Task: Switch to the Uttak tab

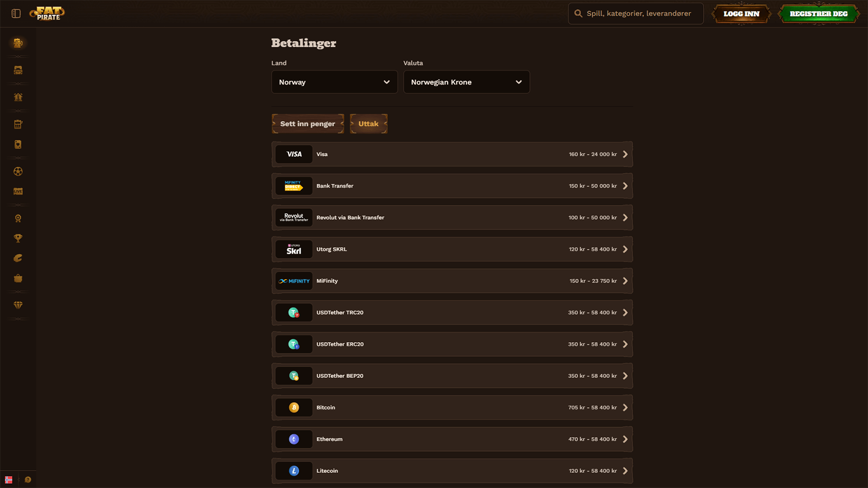Action: click(x=368, y=124)
